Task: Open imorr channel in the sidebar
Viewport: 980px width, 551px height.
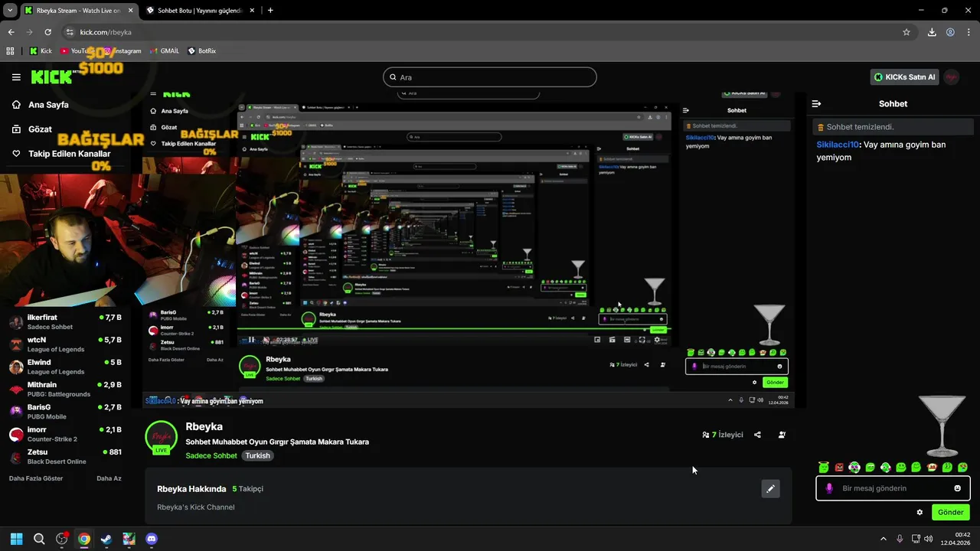Action: 65,435
